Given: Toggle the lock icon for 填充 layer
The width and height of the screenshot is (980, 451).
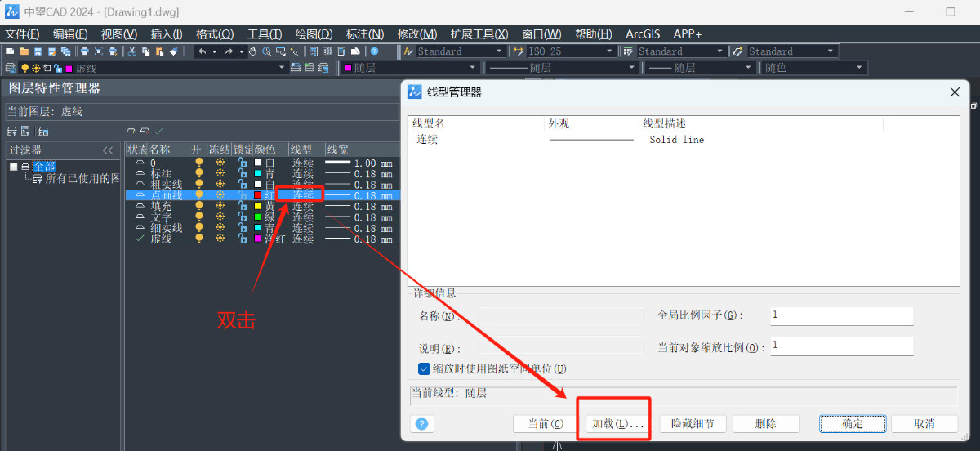Looking at the screenshot, I should point(243,207).
